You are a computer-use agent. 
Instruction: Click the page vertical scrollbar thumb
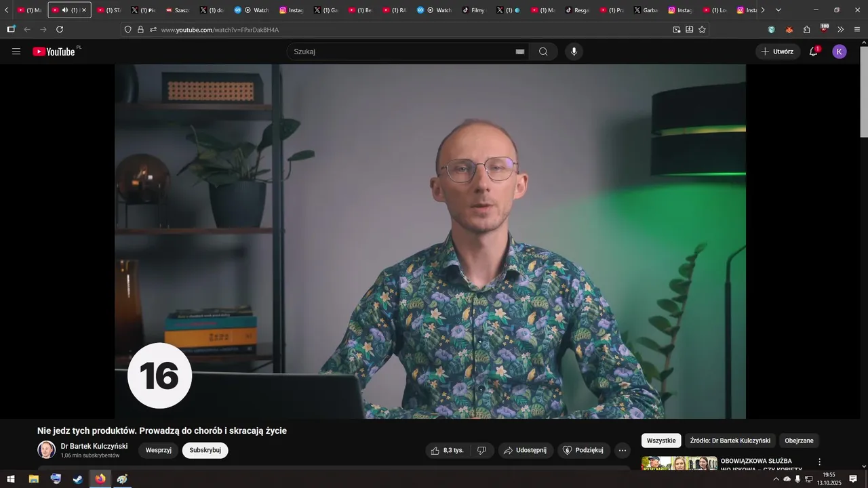tap(863, 91)
